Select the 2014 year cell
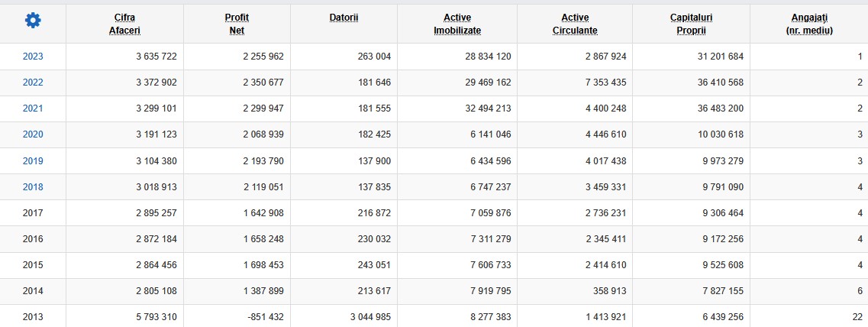Image resolution: width=868 pixels, height=327 pixels. coord(33,292)
